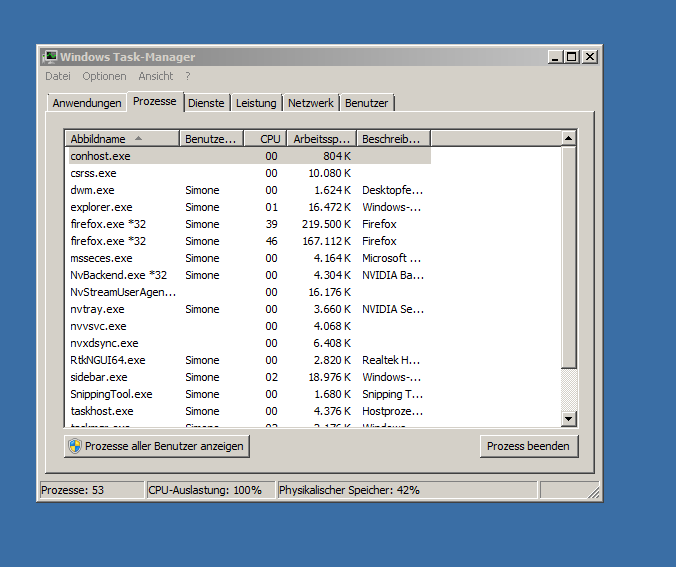
Task: Click the Task-Manager title bar icon
Action: pyautogui.click(x=50, y=56)
